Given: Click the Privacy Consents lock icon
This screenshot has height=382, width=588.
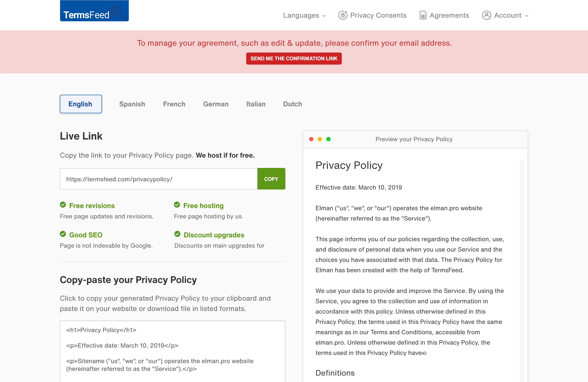Looking at the screenshot, I should [343, 15].
